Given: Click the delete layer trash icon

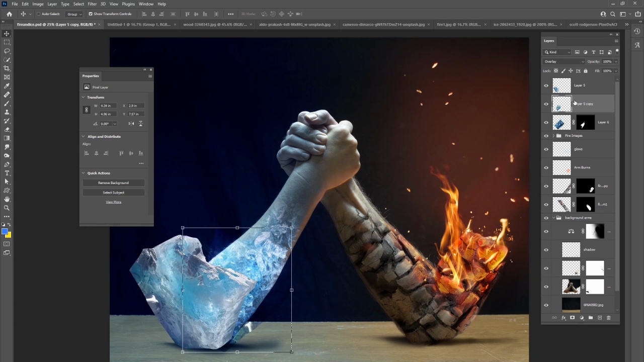Looking at the screenshot, I should [x=608, y=318].
